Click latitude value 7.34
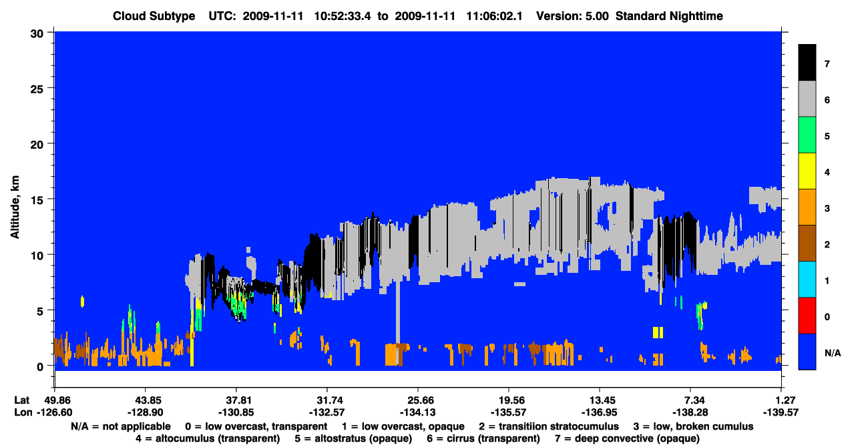Screen dimensions: 868x445 click(x=690, y=400)
